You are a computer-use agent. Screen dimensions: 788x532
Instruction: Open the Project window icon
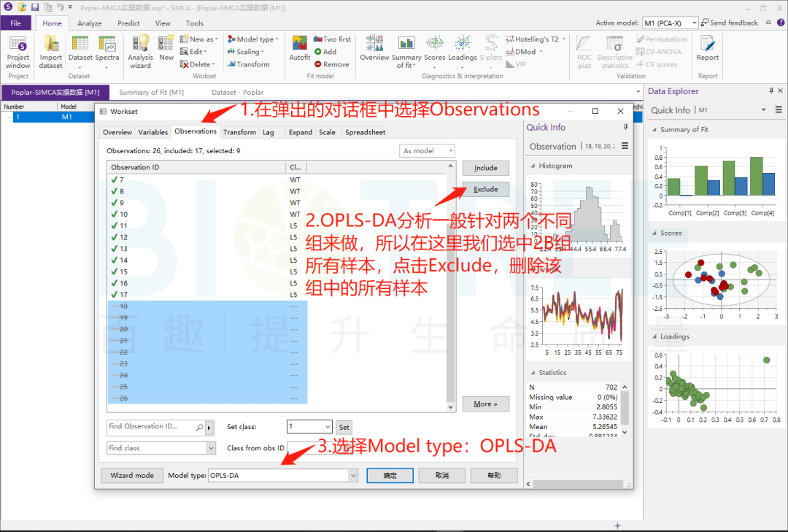pos(18,50)
